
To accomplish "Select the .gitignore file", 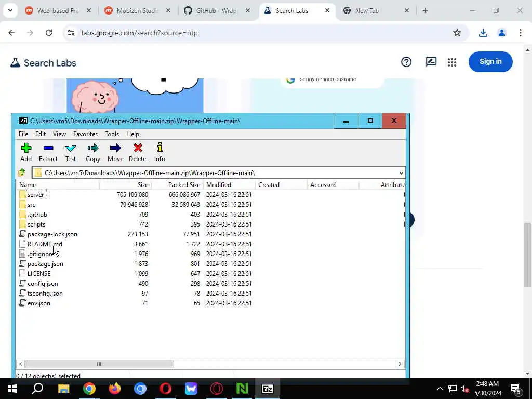I will coord(41,254).
